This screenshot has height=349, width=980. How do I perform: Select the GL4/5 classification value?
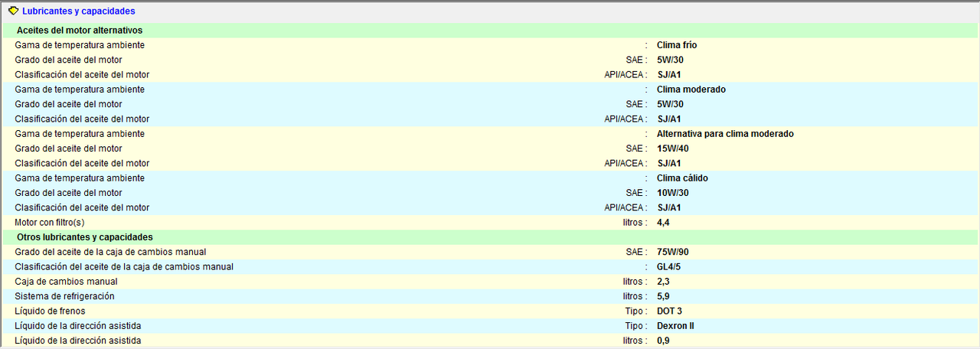click(x=670, y=266)
